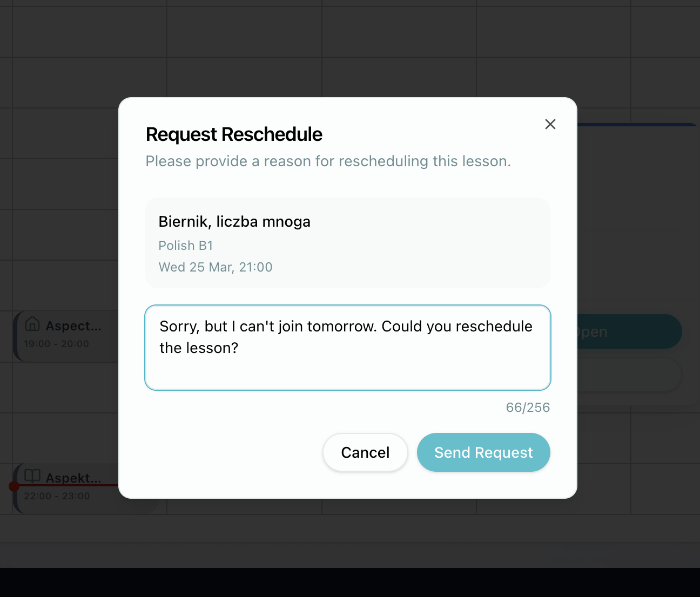Screen dimensions: 700x597
Task: Click the Polish B1 course label
Action: [x=186, y=246]
